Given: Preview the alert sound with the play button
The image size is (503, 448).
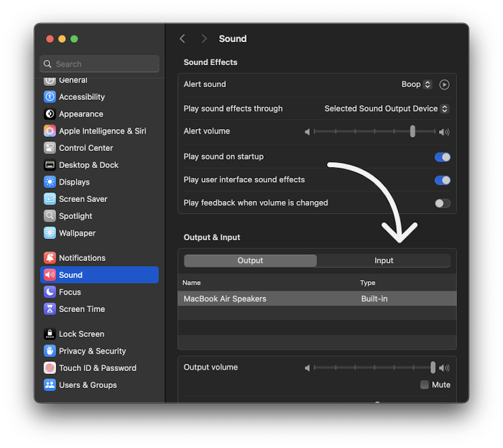Looking at the screenshot, I should (x=443, y=84).
